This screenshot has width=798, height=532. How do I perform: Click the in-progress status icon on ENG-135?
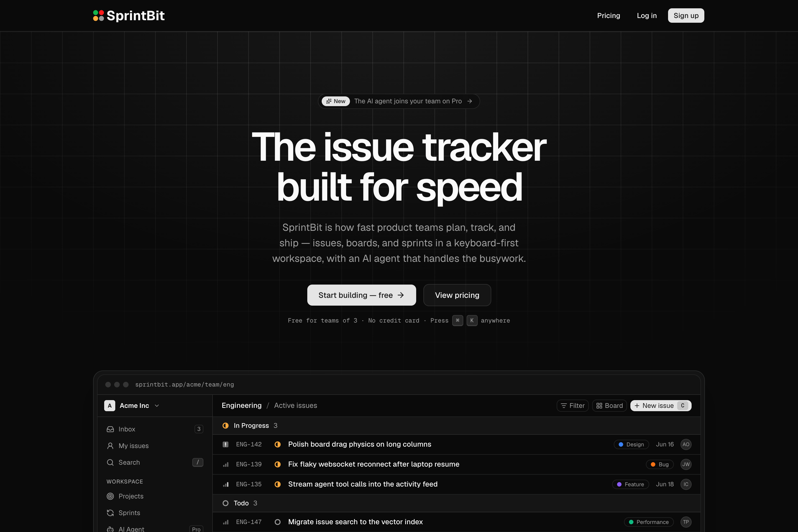278,485
